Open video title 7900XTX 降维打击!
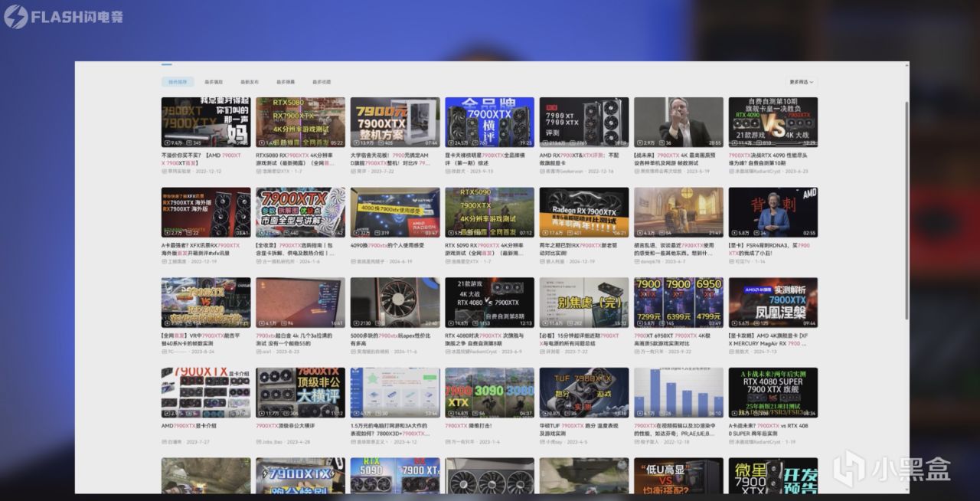 pos(467,425)
